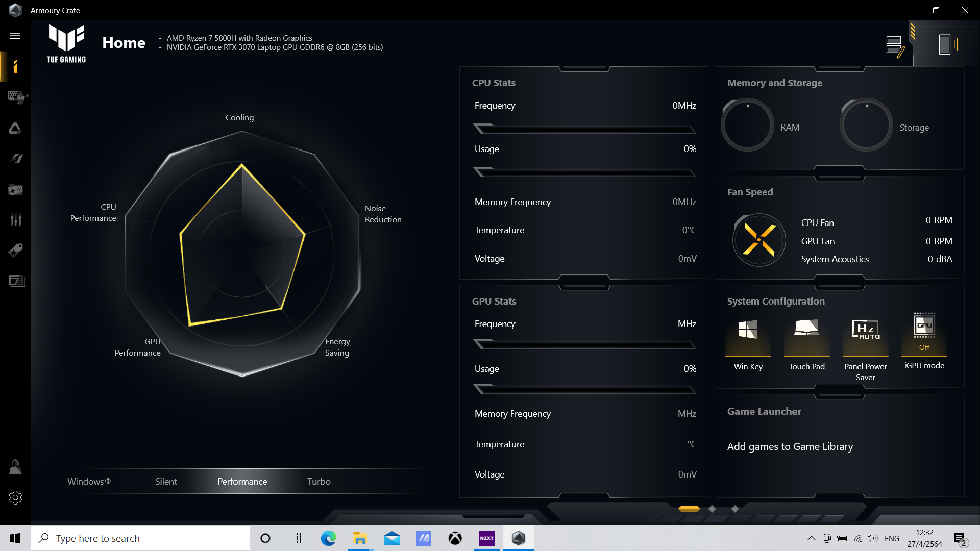
Task: Click the RAM usage gauge
Action: tap(747, 125)
